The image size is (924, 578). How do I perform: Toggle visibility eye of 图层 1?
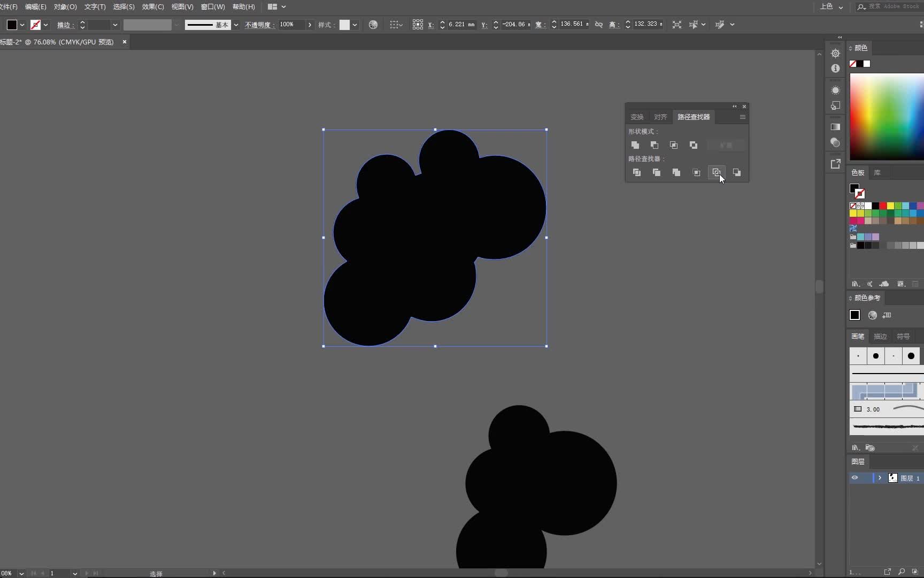tap(854, 478)
